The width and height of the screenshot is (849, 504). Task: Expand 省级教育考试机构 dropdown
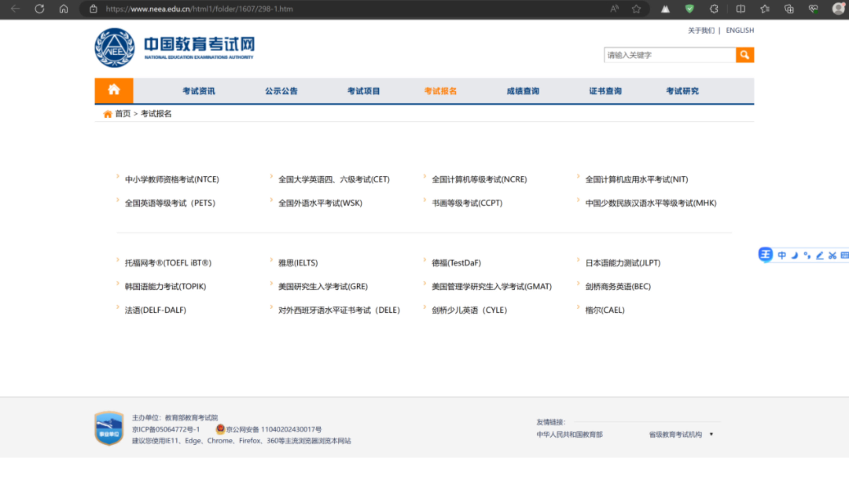pos(711,434)
